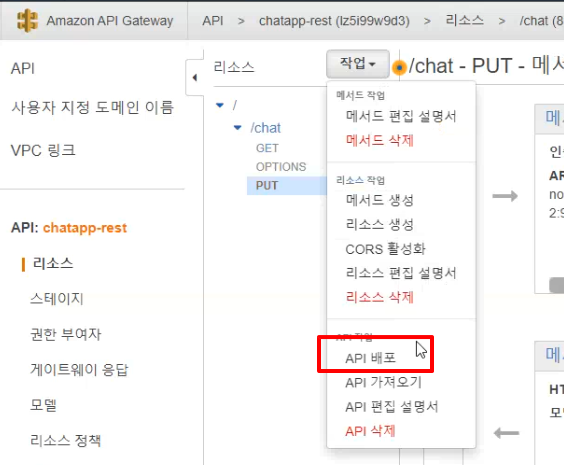Screen dimensions: 564x465
Task: Choose 메서드 편집 설명서 from menu
Action: pos(401,117)
